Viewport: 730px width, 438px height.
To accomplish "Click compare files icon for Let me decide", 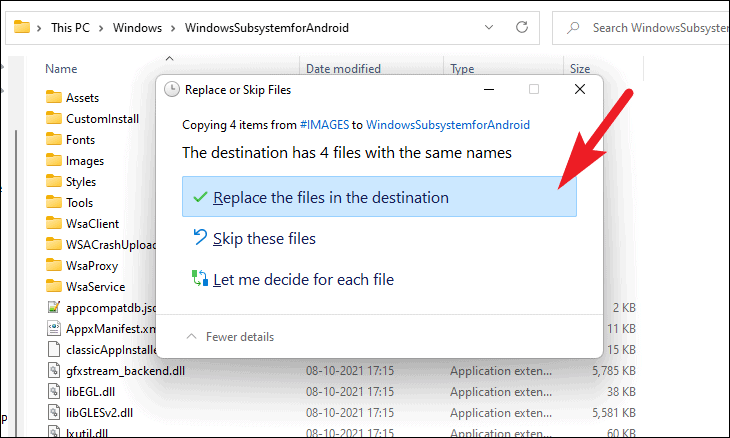I will (x=200, y=278).
